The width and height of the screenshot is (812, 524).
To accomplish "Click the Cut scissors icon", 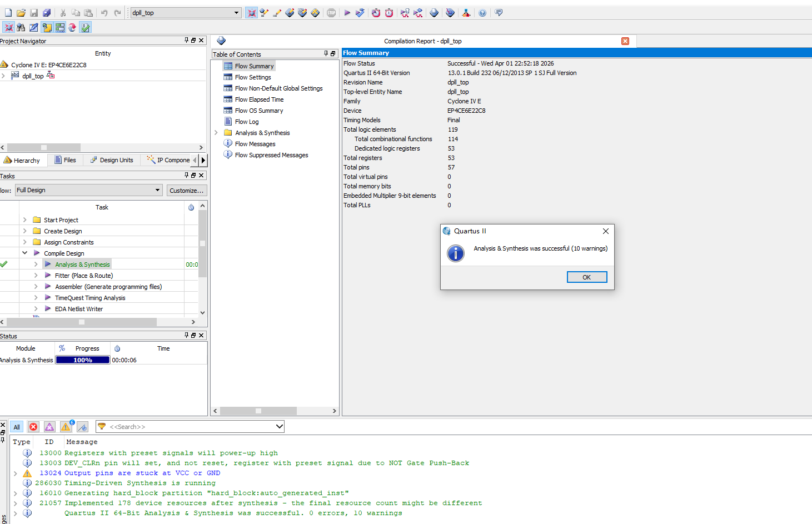I will [63, 13].
